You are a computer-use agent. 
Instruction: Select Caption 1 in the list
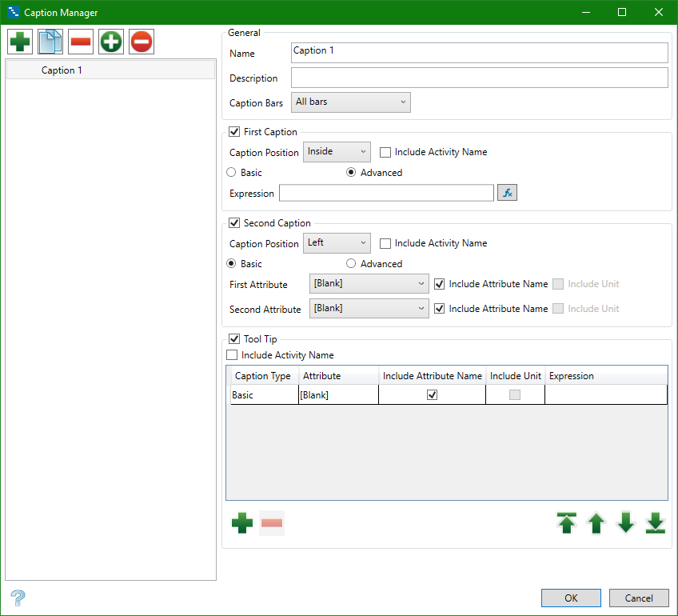[62, 70]
